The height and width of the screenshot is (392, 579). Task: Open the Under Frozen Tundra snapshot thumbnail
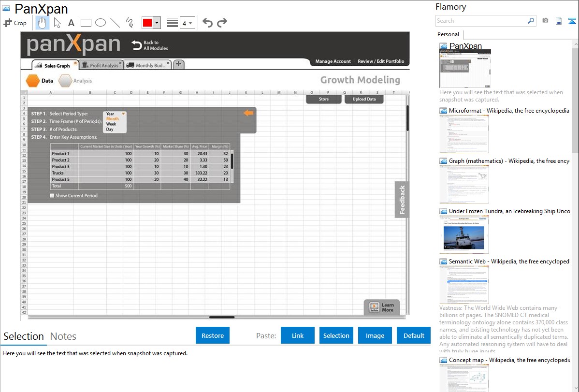point(464,234)
